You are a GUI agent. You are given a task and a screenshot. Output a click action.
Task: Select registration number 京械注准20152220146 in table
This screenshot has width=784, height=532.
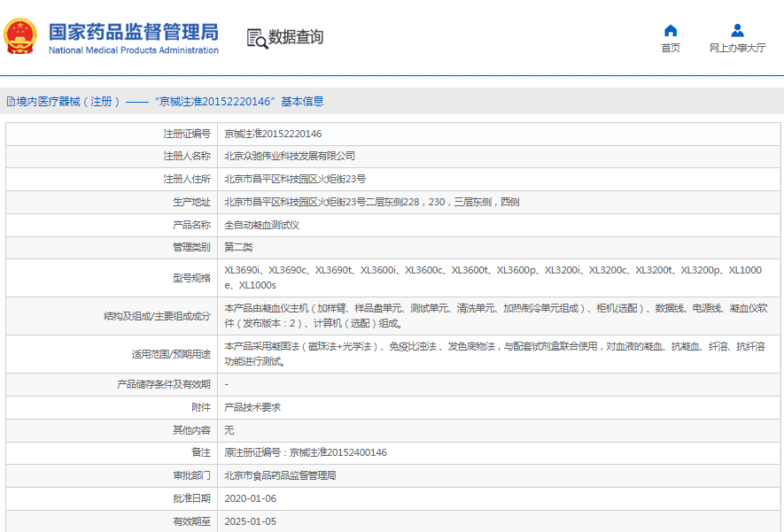pos(273,134)
